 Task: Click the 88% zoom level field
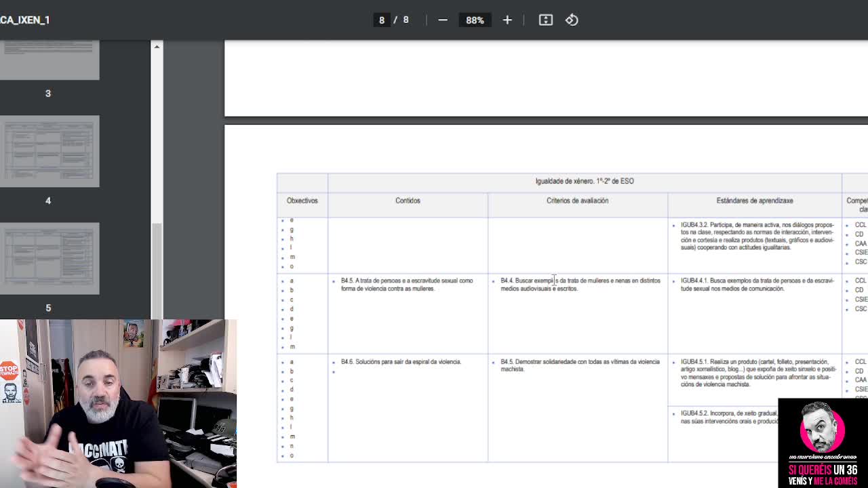click(x=475, y=20)
